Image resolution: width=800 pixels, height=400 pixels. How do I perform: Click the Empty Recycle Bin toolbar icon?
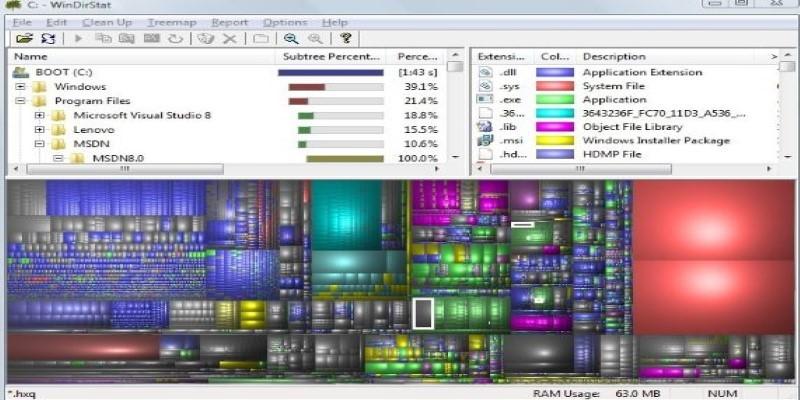(x=205, y=39)
